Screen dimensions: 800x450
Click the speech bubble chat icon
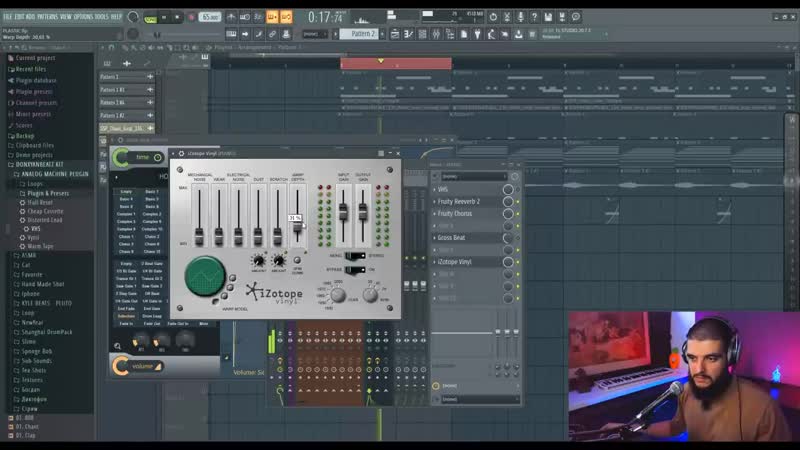tap(576, 17)
